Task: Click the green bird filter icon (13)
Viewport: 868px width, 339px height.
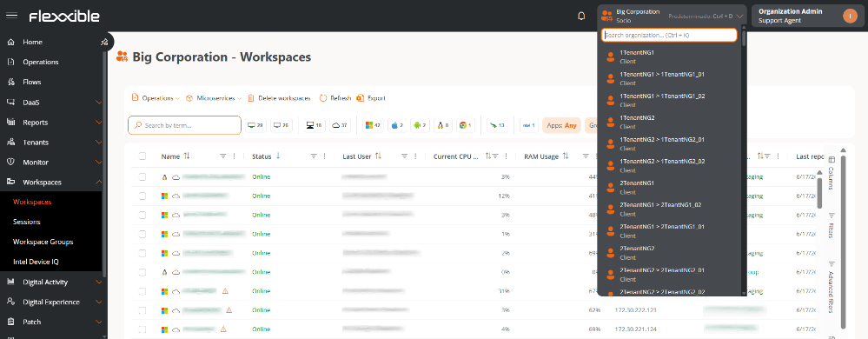Action: click(x=497, y=125)
